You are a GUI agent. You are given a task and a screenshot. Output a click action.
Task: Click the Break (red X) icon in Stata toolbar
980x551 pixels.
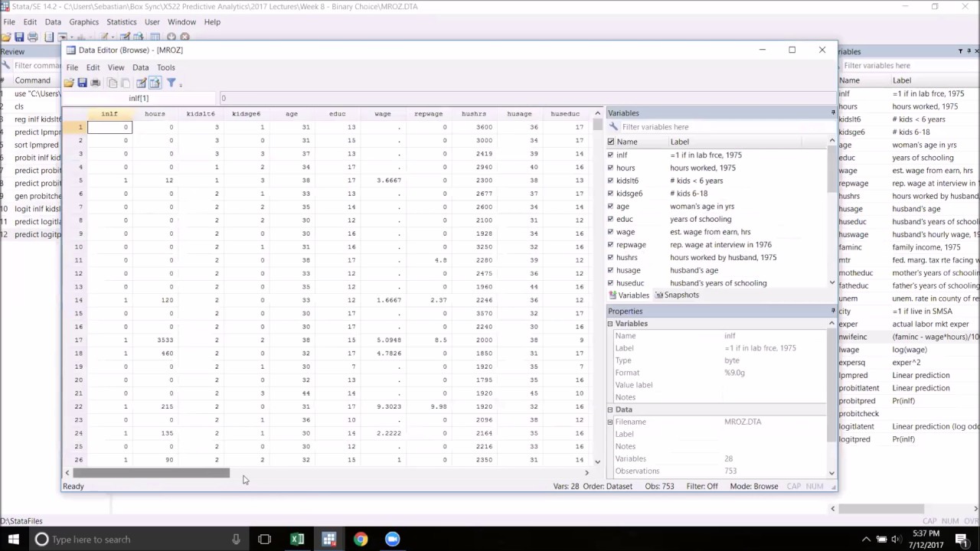pos(185,37)
